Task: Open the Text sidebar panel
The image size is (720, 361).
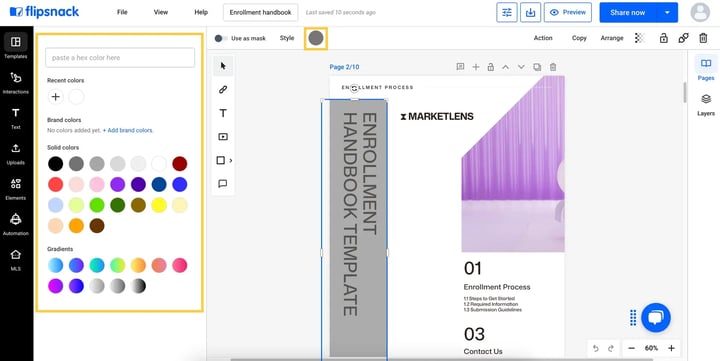Action: 16,118
